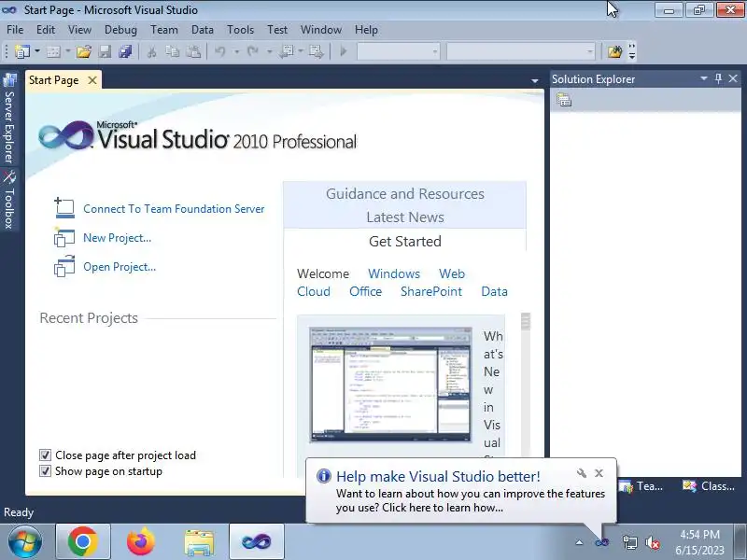Open the Data menu

(203, 30)
